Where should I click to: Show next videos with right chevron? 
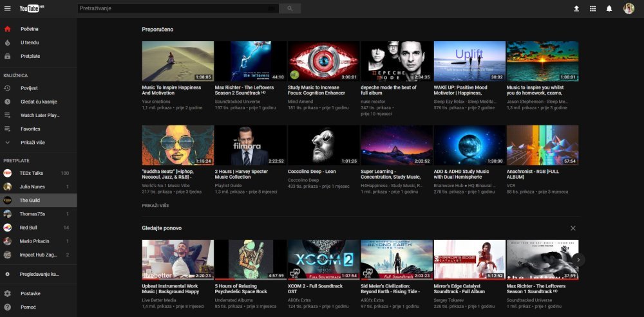(578, 260)
